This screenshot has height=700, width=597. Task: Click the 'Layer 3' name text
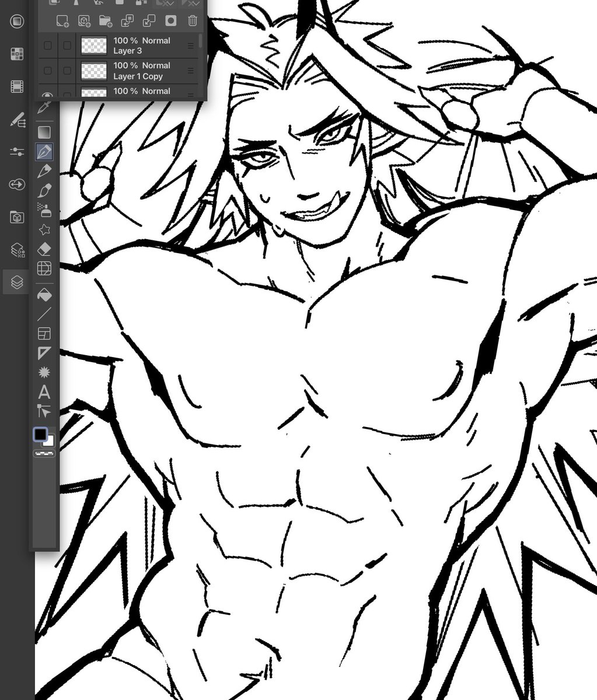(127, 51)
